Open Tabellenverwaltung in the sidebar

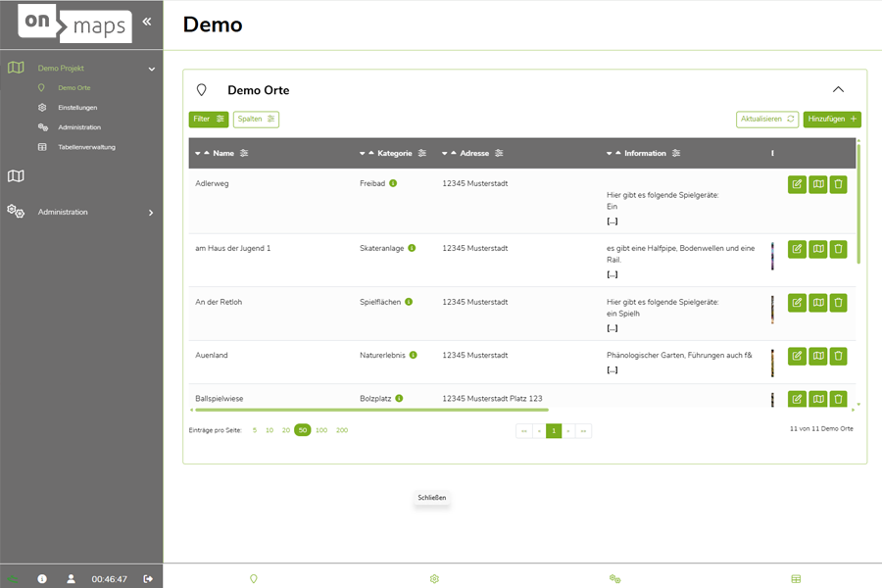[x=86, y=147]
